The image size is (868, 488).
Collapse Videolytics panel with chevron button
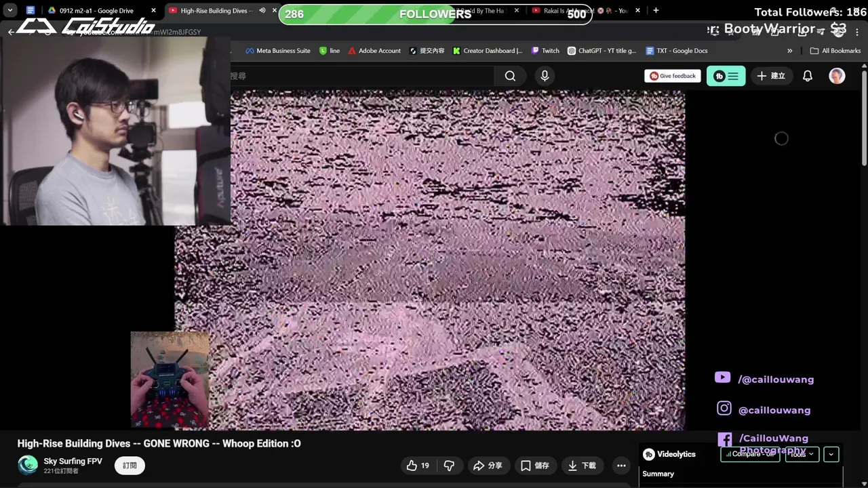[x=831, y=454]
